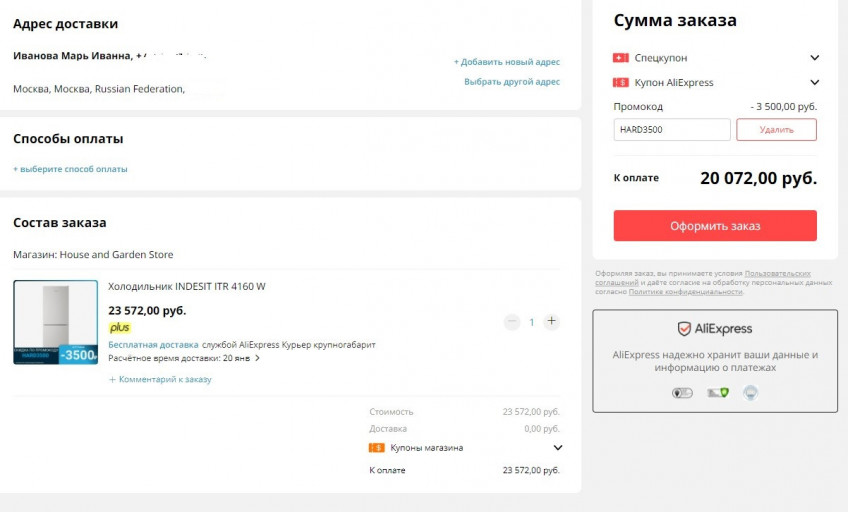This screenshot has width=848, height=512.
Task: Click the Купон AliExpress coupon icon
Action: pos(620,83)
